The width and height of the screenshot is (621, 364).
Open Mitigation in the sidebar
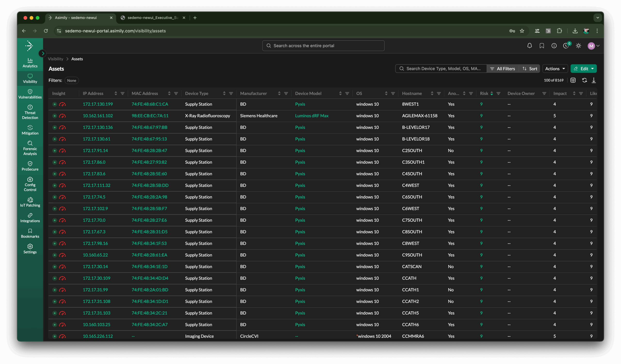tap(30, 130)
